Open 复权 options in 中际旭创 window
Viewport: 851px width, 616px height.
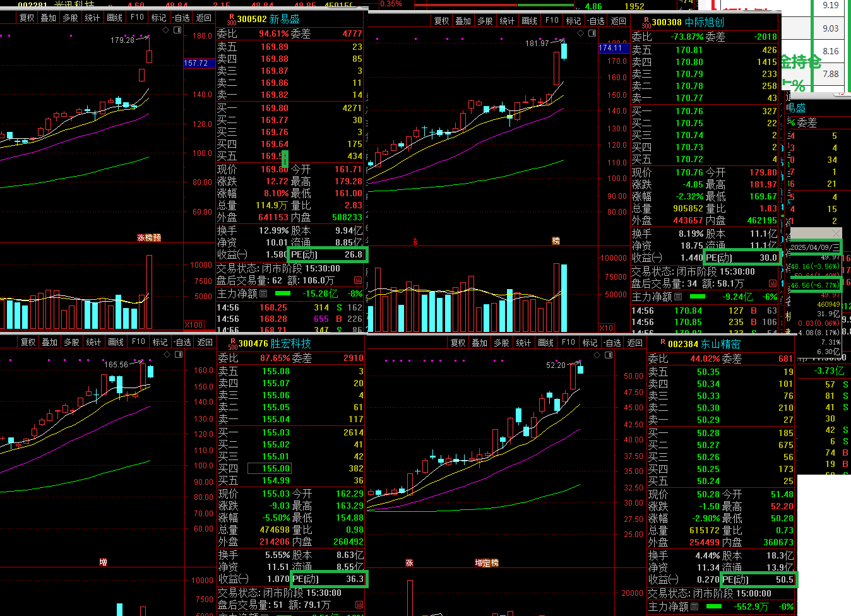pyautogui.click(x=441, y=21)
